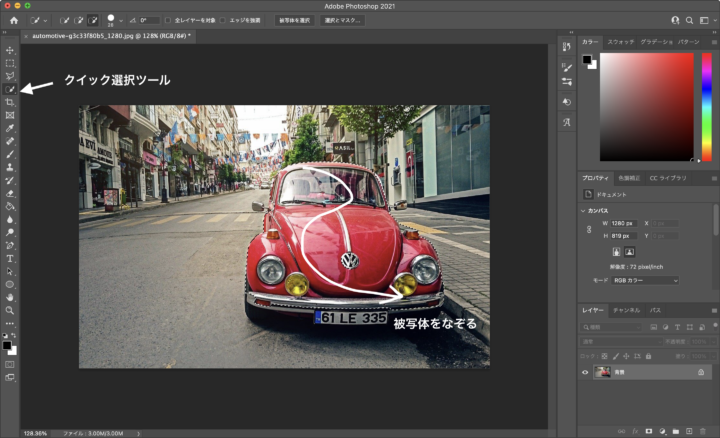Swap foreground and background colors
The height and width of the screenshot is (438, 720).
coord(14,336)
